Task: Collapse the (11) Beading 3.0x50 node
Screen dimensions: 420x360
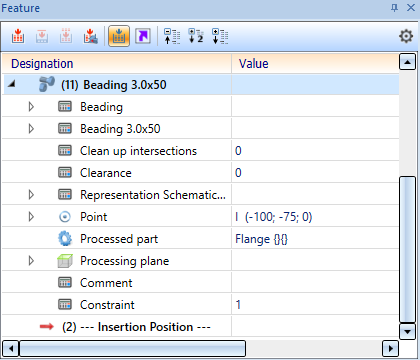Action: pos(12,84)
